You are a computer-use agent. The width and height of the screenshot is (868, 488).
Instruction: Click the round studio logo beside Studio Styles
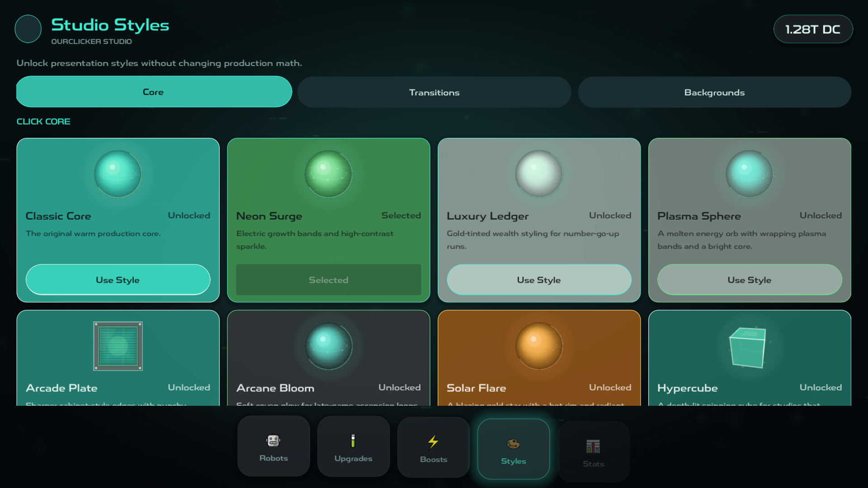28,29
